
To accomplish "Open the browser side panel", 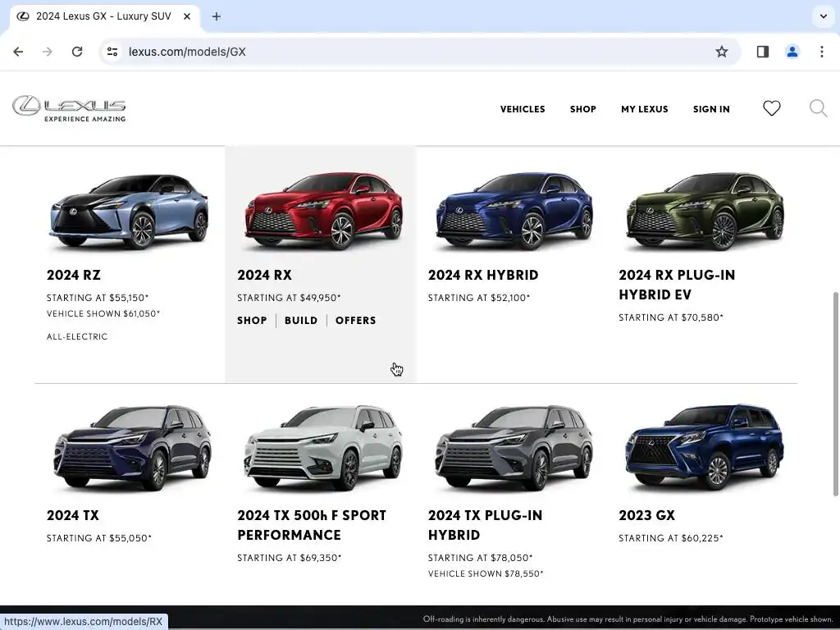I will click(763, 52).
